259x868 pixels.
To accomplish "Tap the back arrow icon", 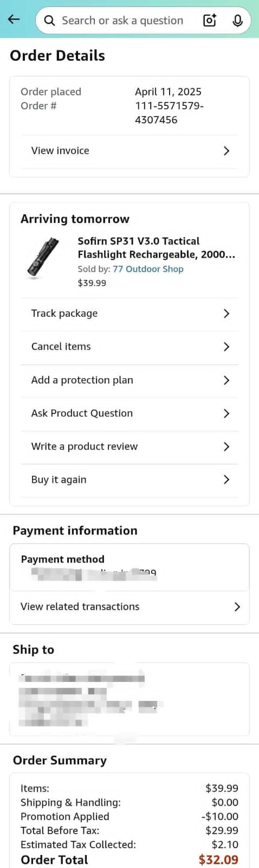I will pyautogui.click(x=14, y=20).
